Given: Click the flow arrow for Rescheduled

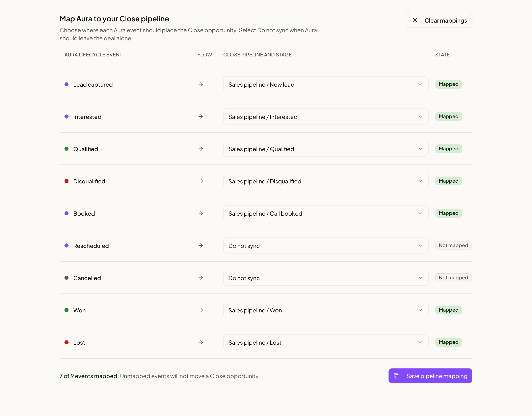Looking at the screenshot, I should 201,245.
